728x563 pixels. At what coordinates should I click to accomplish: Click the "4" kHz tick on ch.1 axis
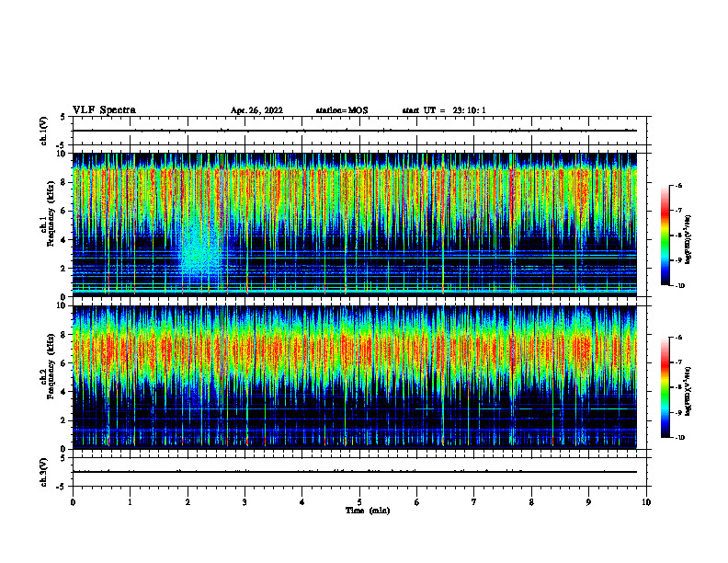[x=64, y=240]
